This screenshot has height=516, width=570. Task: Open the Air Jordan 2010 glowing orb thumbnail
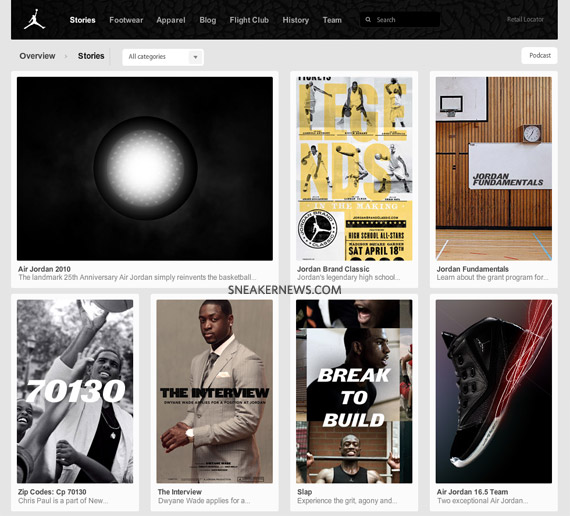(x=145, y=168)
